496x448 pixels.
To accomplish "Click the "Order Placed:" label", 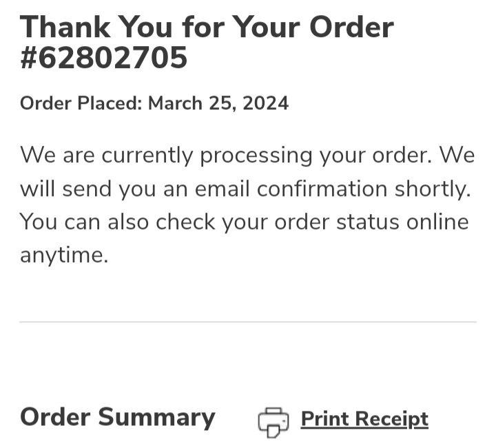I will (x=81, y=103).
